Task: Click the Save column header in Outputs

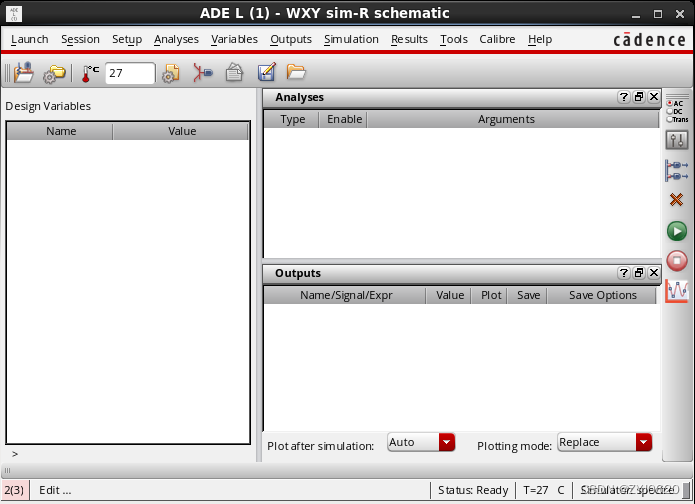Action: (527, 295)
